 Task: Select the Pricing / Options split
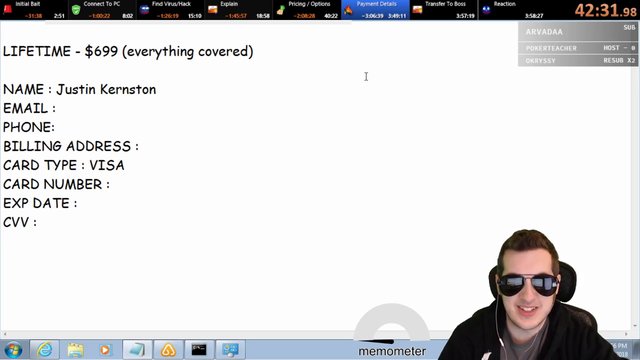[x=307, y=10]
